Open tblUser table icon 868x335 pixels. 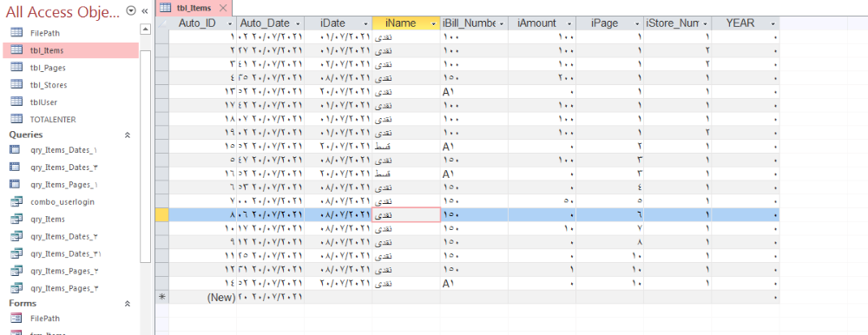[x=16, y=102]
